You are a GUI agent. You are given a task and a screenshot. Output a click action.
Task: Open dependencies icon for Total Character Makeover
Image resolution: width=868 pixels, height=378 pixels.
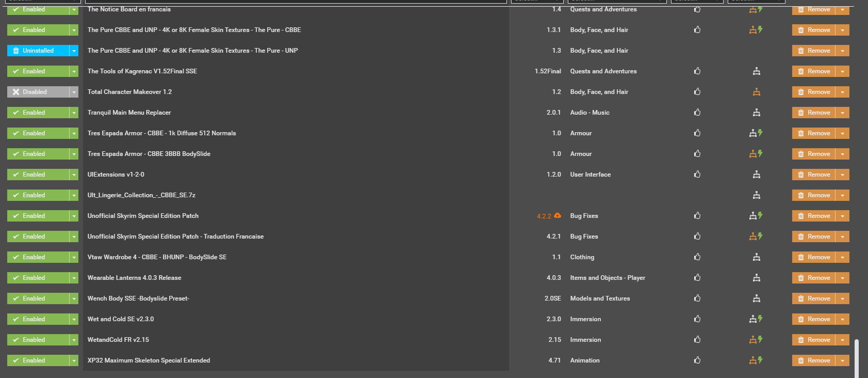pyautogui.click(x=756, y=92)
